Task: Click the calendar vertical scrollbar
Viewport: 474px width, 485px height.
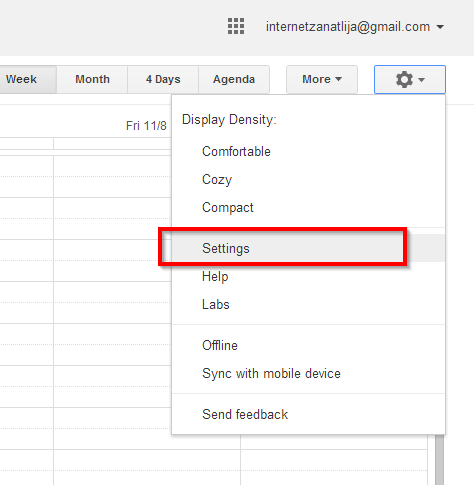Action: pos(439,460)
